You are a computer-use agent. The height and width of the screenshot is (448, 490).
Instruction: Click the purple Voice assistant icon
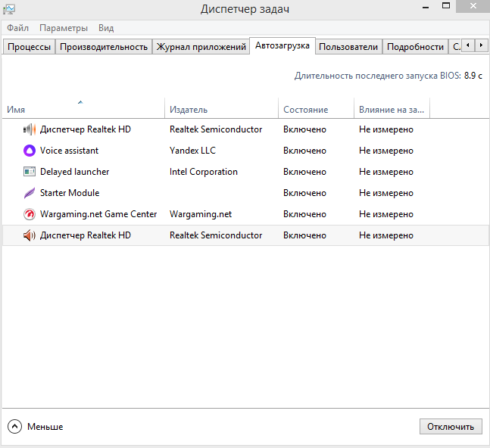(x=30, y=151)
